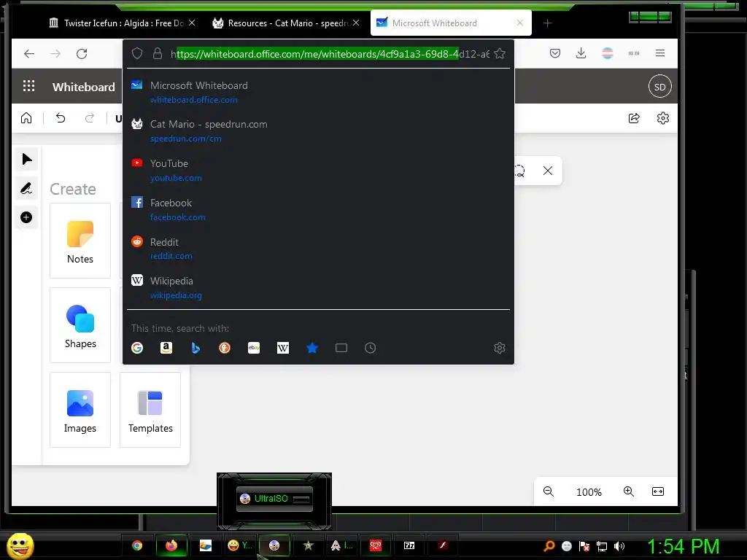Image resolution: width=747 pixels, height=560 pixels.
Task: Open 7-Zip from the taskbar
Action: (x=409, y=545)
